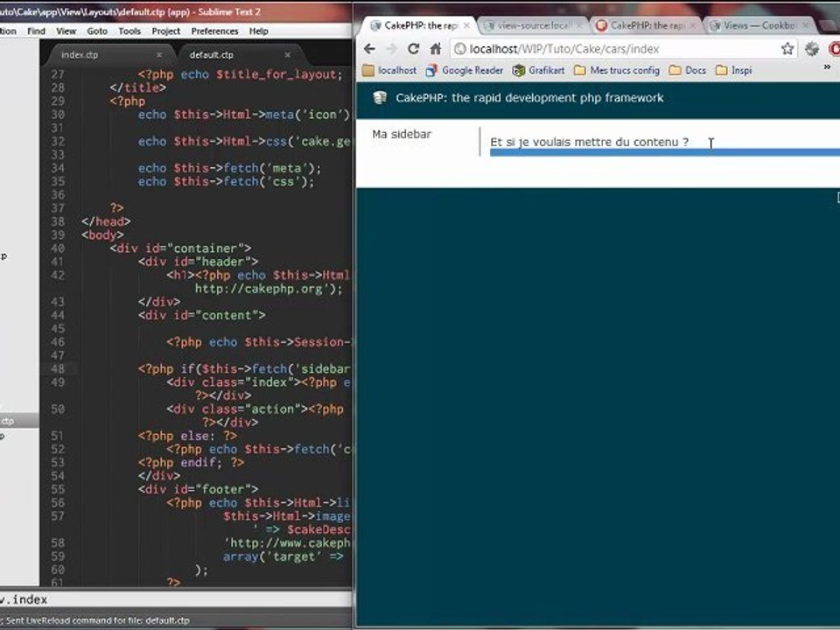The width and height of the screenshot is (840, 630).
Task: Click the div id="footer" code line
Action: point(199,489)
